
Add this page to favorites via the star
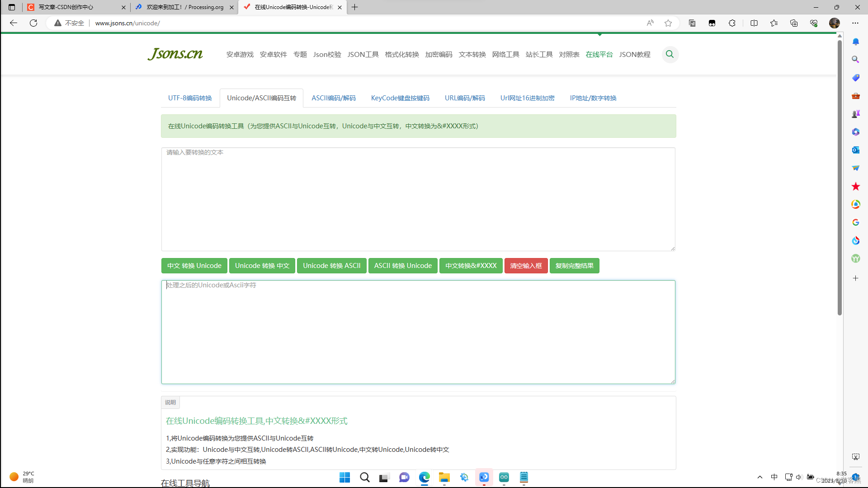click(x=668, y=23)
